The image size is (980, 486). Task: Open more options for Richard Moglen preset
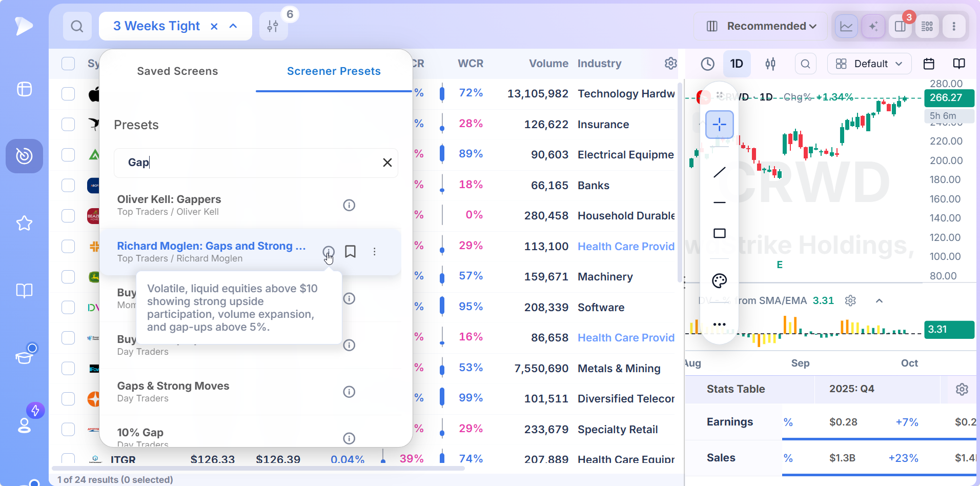pyautogui.click(x=375, y=251)
